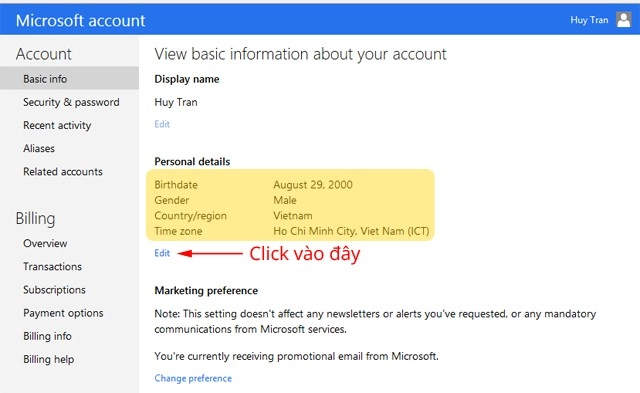Click the Birthdate label
Image resolution: width=640 pixels, height=393 pixels.
(x=176, y=185)
